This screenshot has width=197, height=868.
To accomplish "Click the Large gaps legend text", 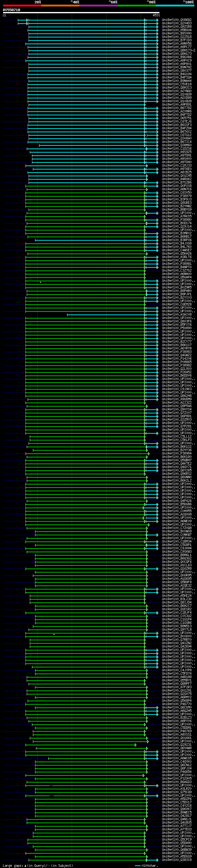I will point(38,865).
